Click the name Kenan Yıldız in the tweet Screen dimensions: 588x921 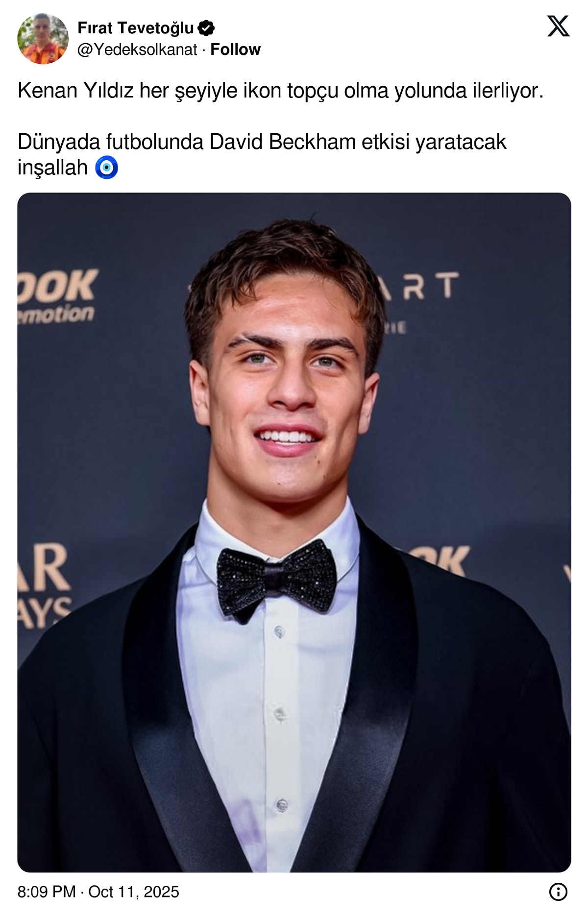(x=75, y=91)
